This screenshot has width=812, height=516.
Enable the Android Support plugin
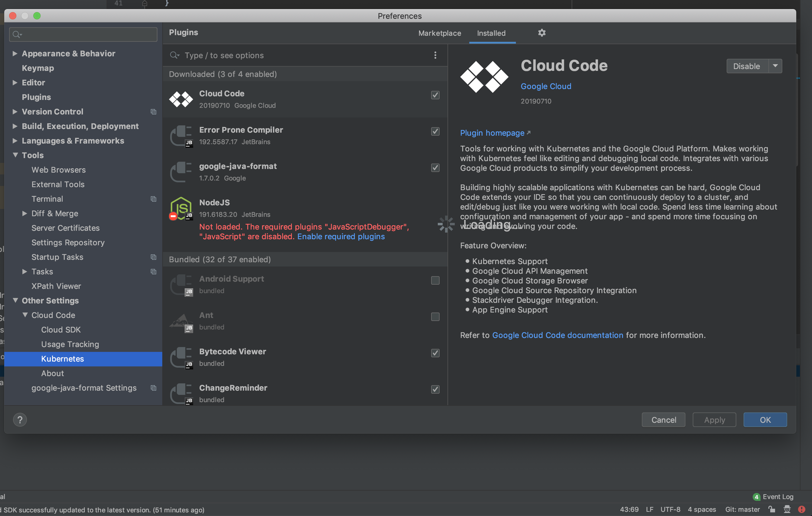pos(435,280)
